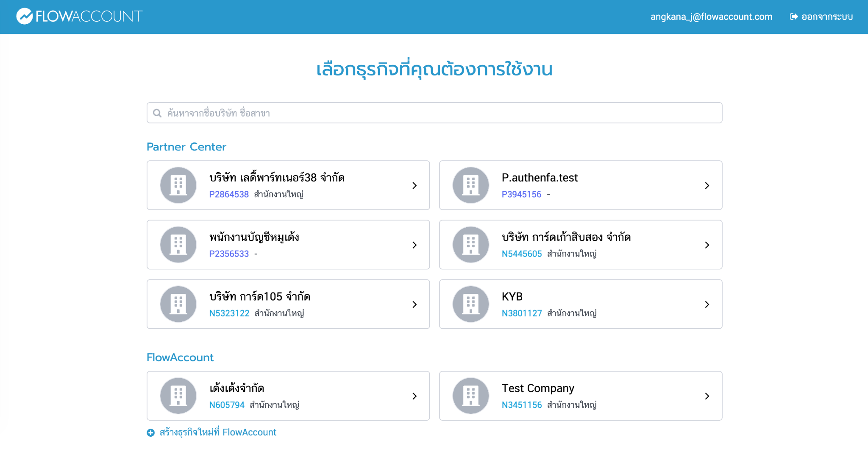The height and width of the screenshot is (452, 868).
Task: Select company name บริษัท เลดี้พาร์ทเนอร์38 จำกัด
Action: pos(277,178)
